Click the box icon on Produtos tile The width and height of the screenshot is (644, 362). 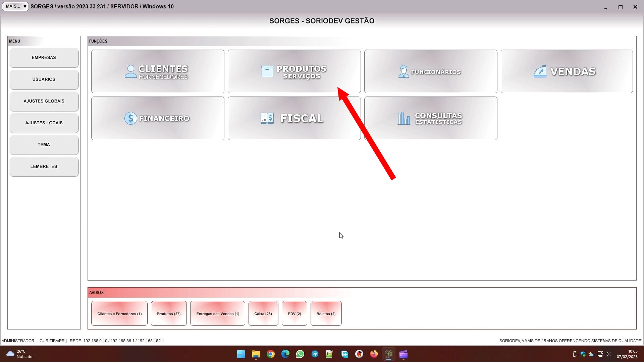[x=267, y=71]
